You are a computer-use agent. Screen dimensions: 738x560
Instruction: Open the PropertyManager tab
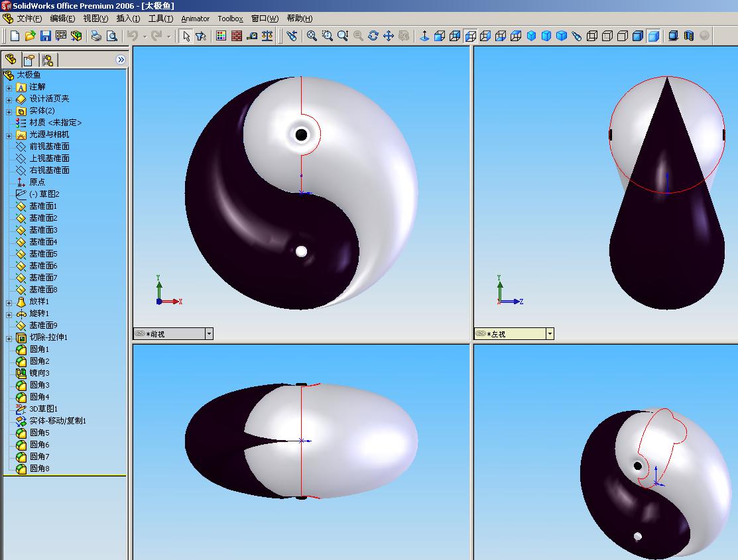coord(29,60)
